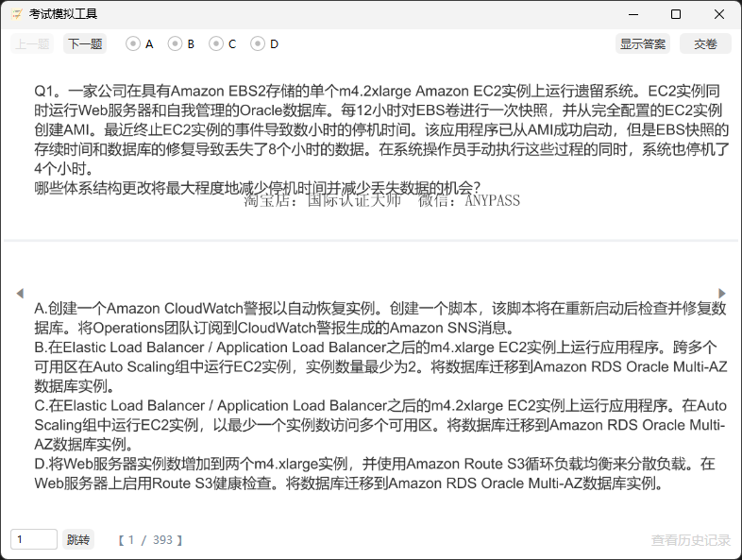Click the question counter 1 / 393
The image size is (742, 560).
click(150, 539)
